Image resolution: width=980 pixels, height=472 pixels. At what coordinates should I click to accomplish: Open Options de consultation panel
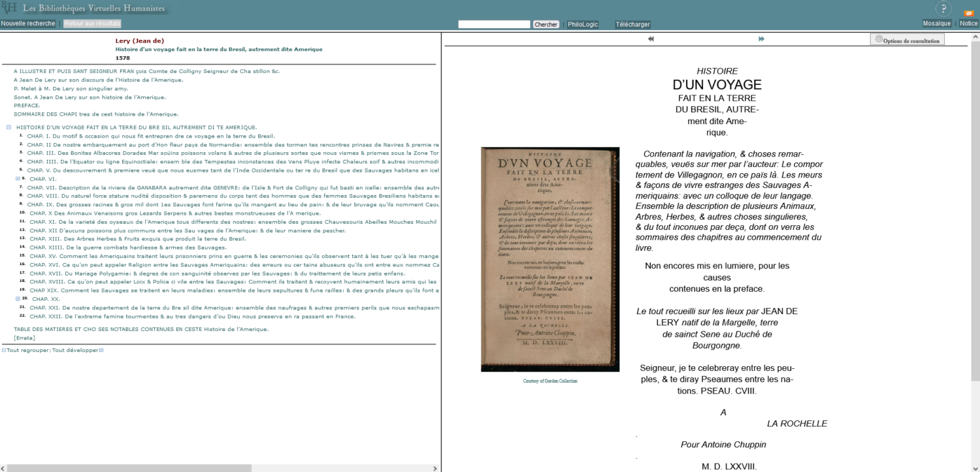click(907, 40)
